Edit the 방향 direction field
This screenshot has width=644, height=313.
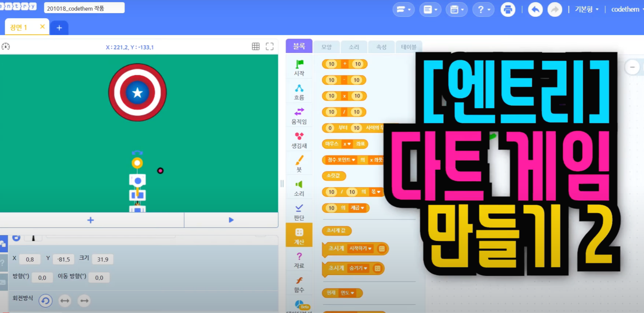[42, 278]
